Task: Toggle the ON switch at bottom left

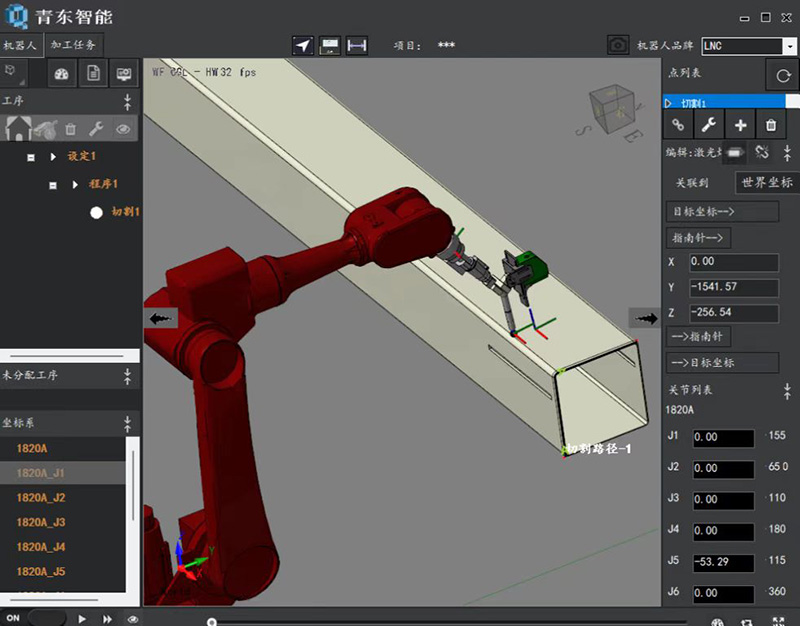Action: tap(45, 618)
